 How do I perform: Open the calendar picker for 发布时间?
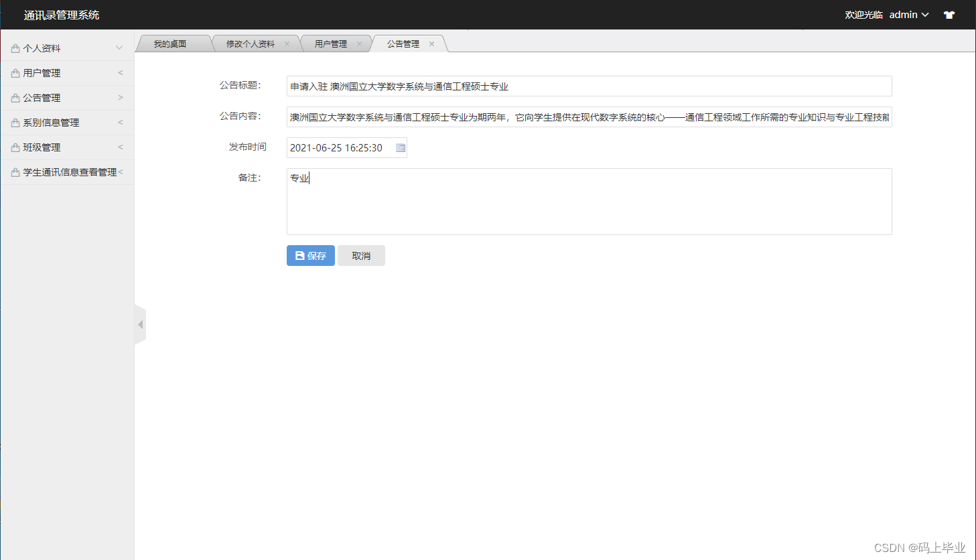400,147
